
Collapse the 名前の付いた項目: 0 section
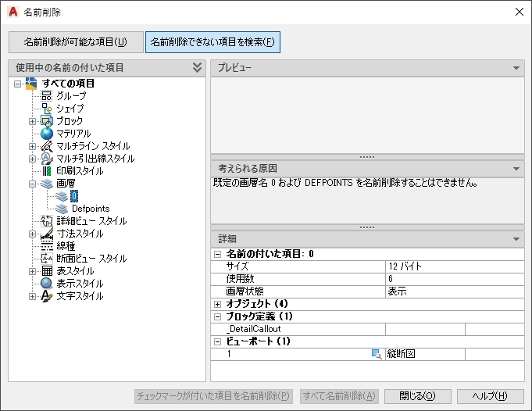click(217, 254)
